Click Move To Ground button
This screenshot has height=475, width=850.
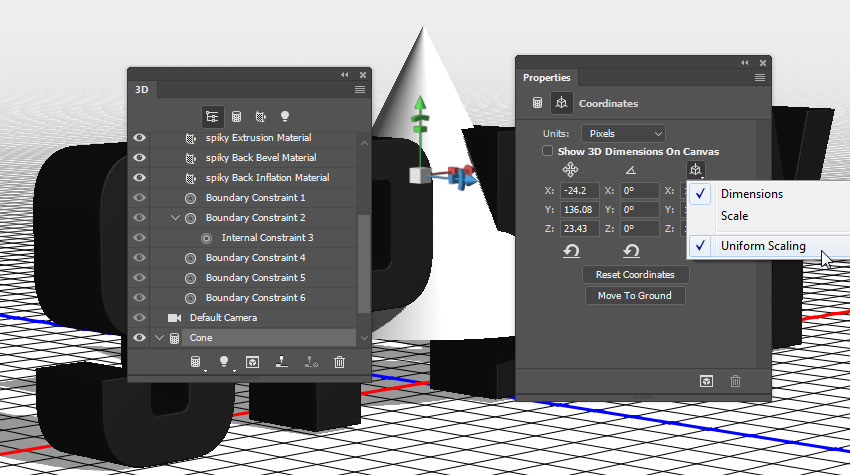click(x=635, y=296)
